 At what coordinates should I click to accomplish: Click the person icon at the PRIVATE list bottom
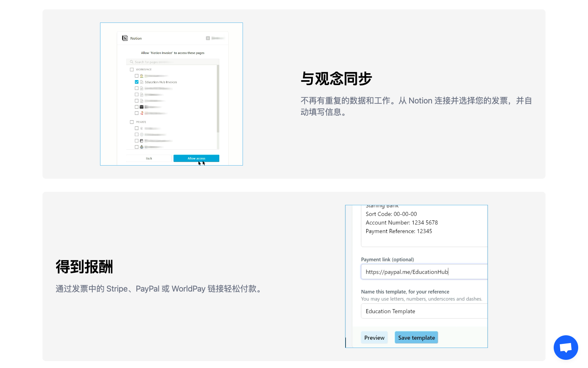pyautogui.click(x=141, y=147)
